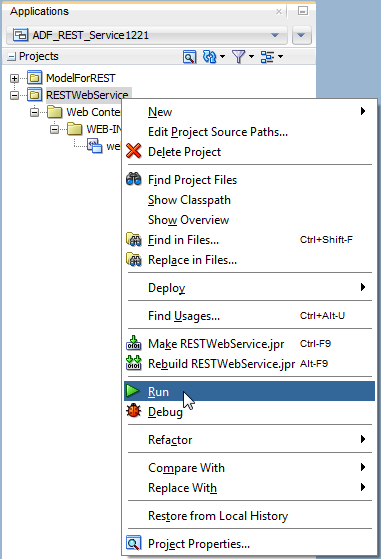Click the Ctrl+Alt-U shortcut text

pyautogui.click(x=322, y=316)
